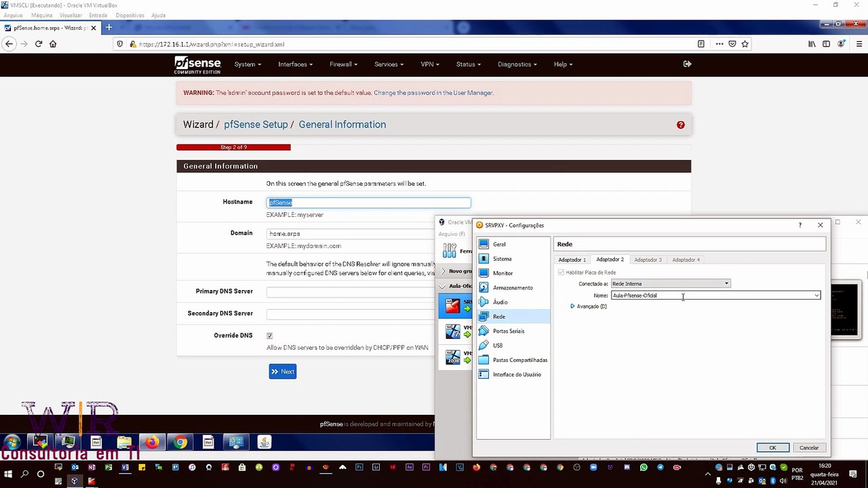Viewport: 868px width, 488px height.
Task: Click the Firefox address bar URL
Action: (x=212, y=44)
